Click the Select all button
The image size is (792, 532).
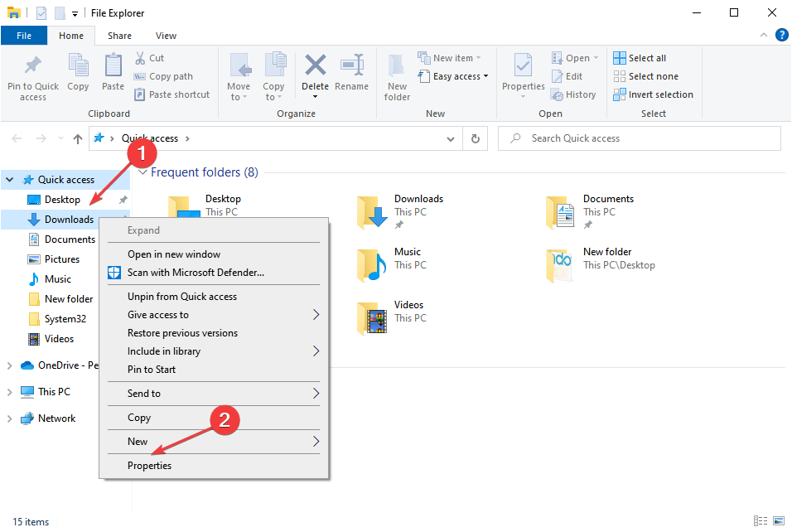640,58
